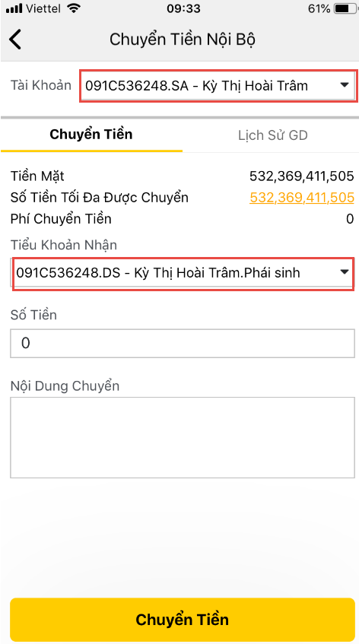This screenshot has width=359, height=644.
Task: Open the Lịch Sử GD tab
Action: 273,135
